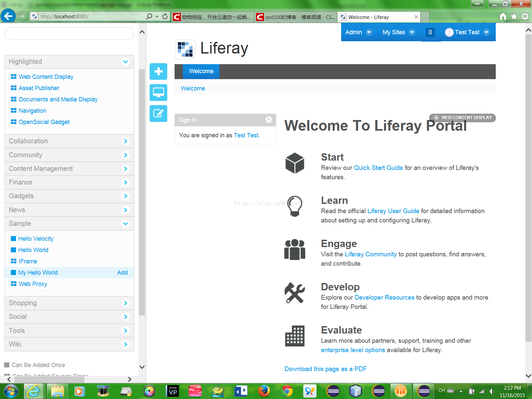The width and height of the screenshot is (532, 399).
Task: Click Add next to My Hello World
Action: [122, 273]
